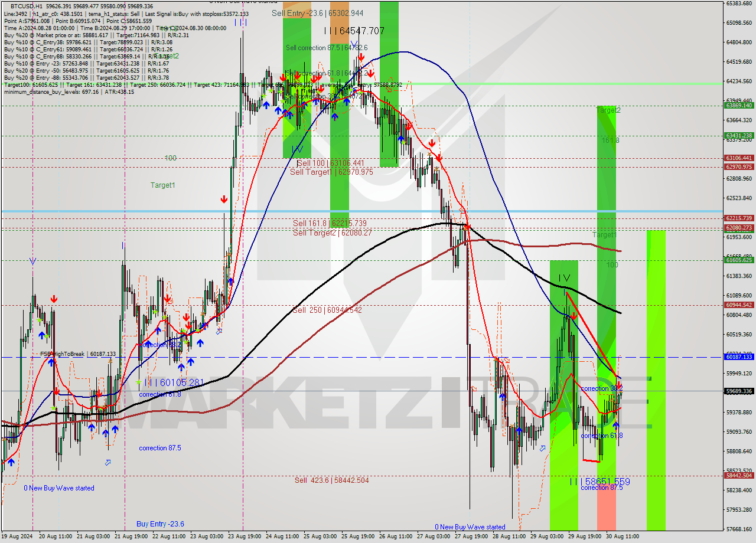Select the 'Sell 423.6 | 58442.504' label
This screenshot has width=756, height=543.
(x=331, y=480)
